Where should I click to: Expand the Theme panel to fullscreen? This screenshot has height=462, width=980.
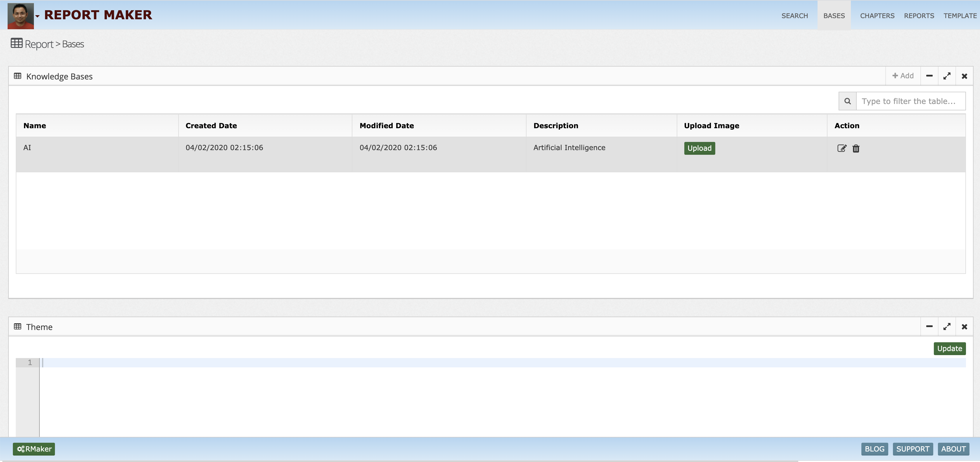(x=946, y=326)
